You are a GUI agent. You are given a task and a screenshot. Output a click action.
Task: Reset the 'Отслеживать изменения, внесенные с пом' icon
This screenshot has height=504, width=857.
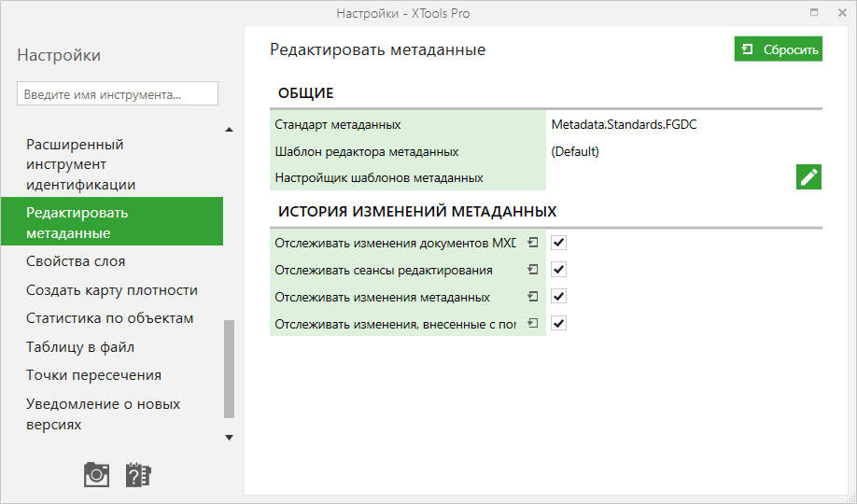(x=532, y=323)
